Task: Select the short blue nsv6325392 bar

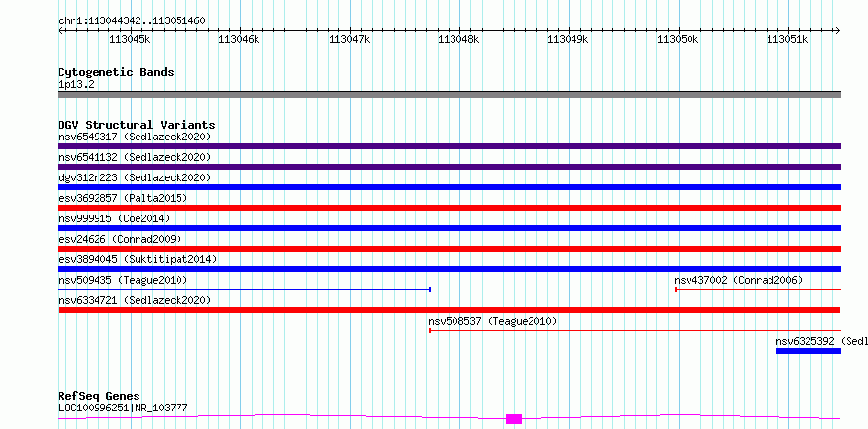Action: click(x=809, y=351)
